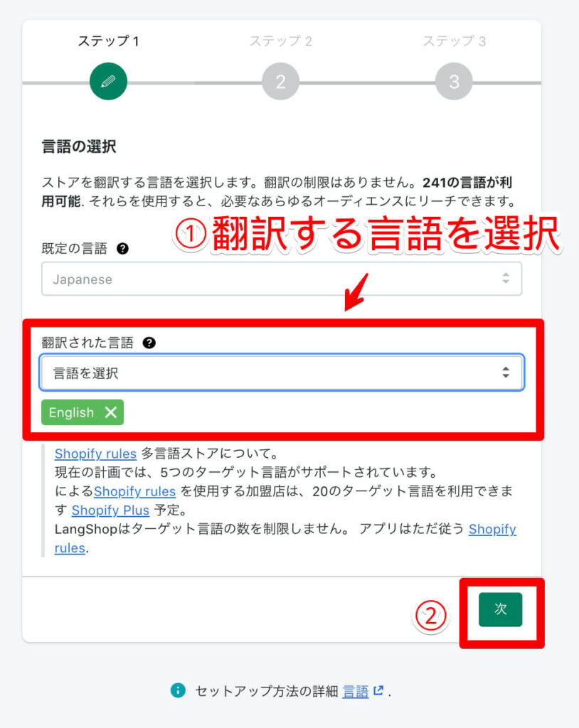Go to ステップ 3 tab label
Viewport: 579px width, 728px height.
[x=454, y=41]
